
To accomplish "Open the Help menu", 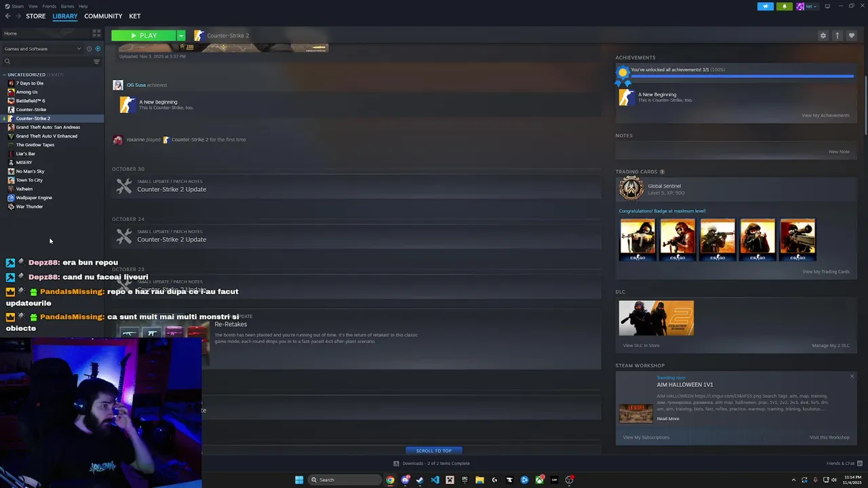I will (x=83, y=6).
